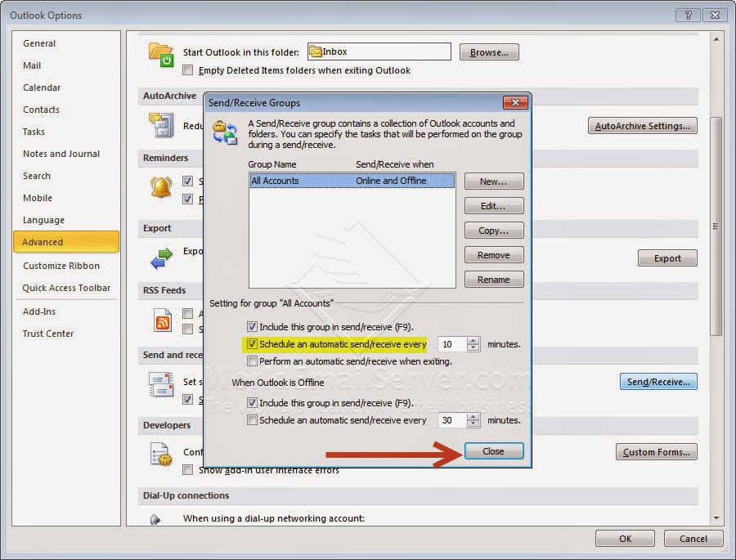Increase send/receive minutes with up arrow

click(473, 340)
